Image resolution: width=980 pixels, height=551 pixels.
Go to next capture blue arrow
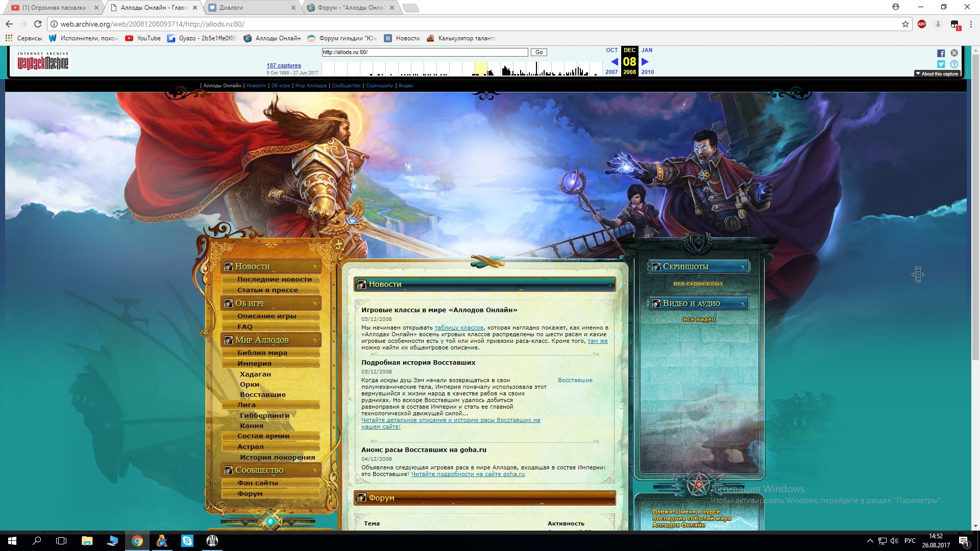645,62
